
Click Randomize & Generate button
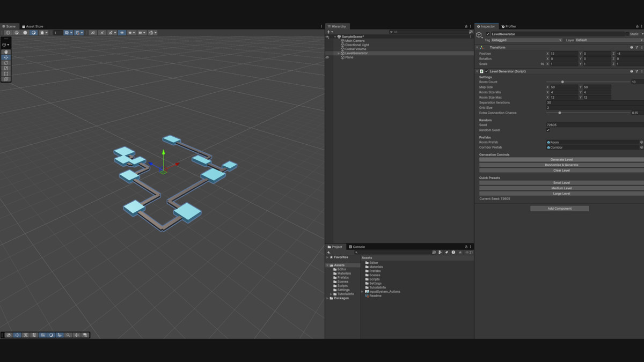pyautogui.click(x=561, y=165)
